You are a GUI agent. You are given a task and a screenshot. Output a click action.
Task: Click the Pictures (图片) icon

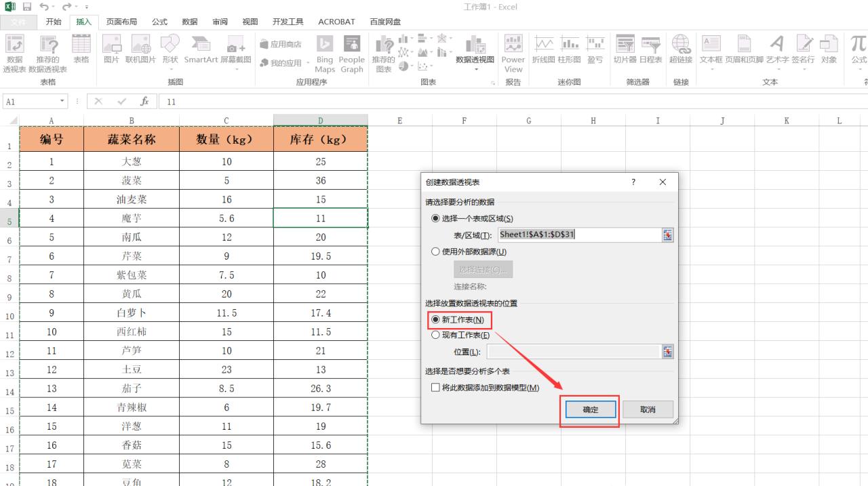point(111,49)
